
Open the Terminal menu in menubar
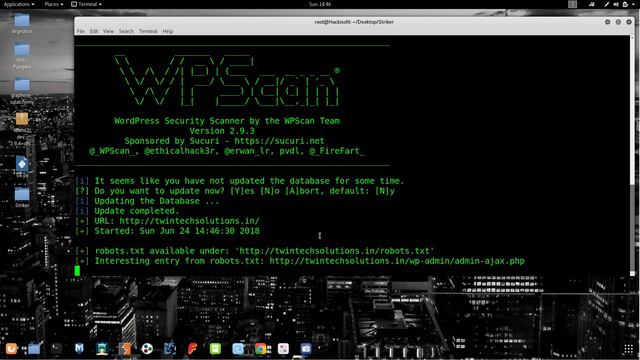(148, 31)
